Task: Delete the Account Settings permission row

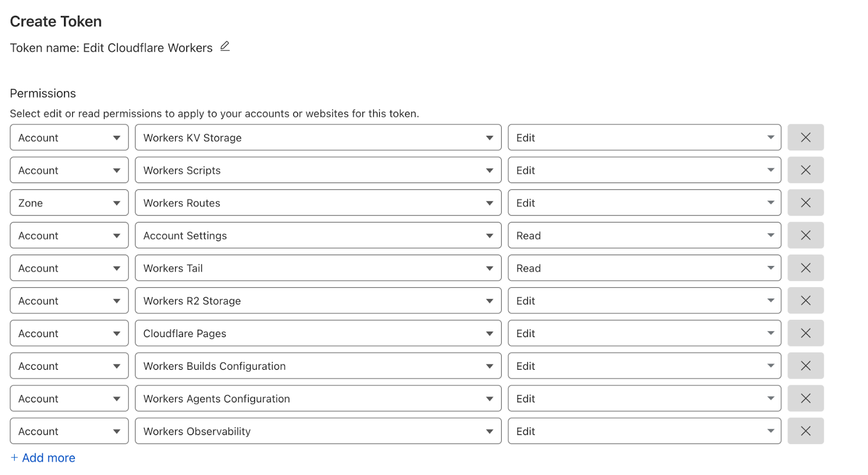Action: coord(805,235)
